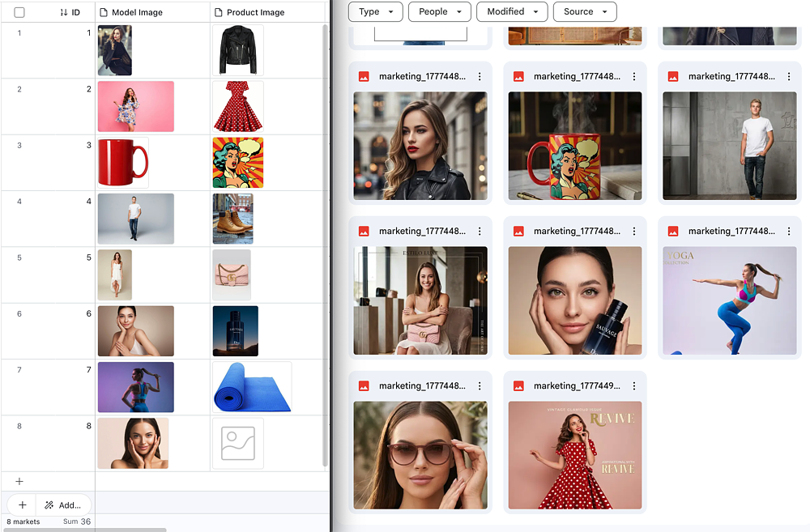Open the Source filter dropdown

point(585,12)
